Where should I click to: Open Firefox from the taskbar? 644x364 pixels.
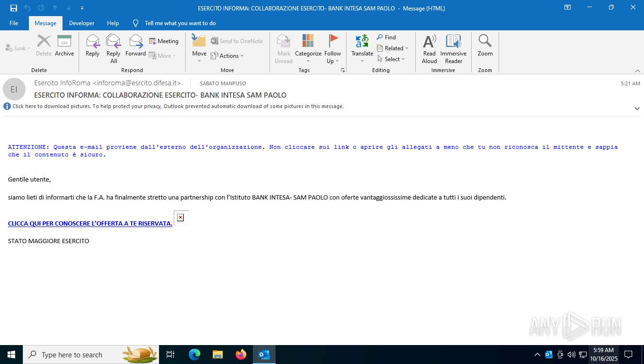tap(241, 355)
